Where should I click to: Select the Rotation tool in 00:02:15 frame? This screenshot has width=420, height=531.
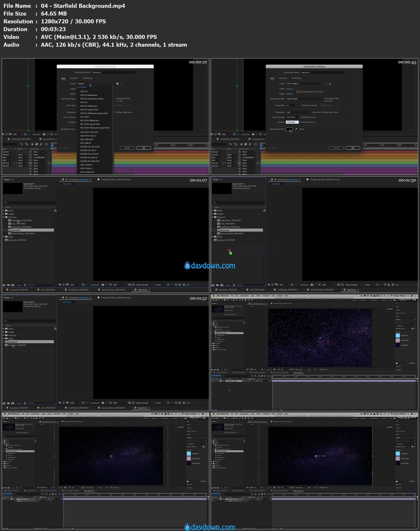(222, 300)
